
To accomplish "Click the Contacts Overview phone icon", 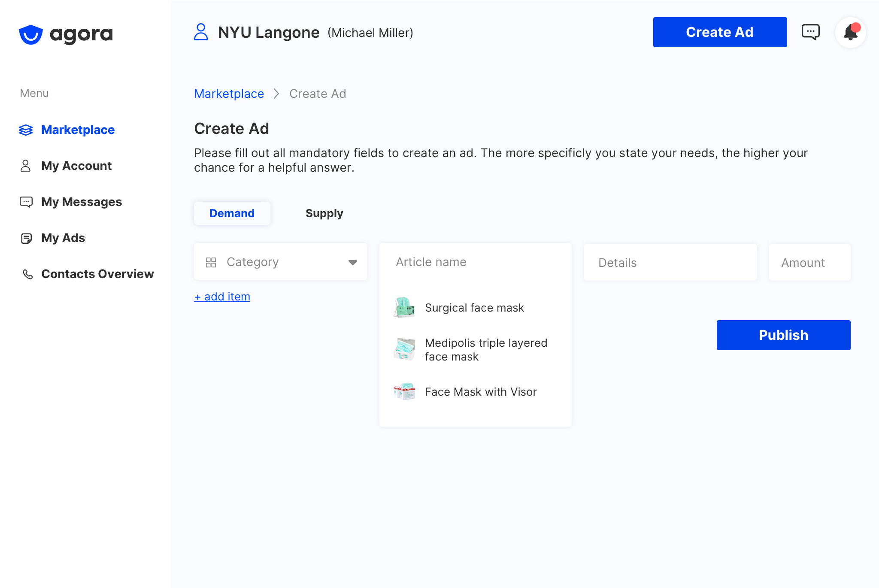I will 27,274.
